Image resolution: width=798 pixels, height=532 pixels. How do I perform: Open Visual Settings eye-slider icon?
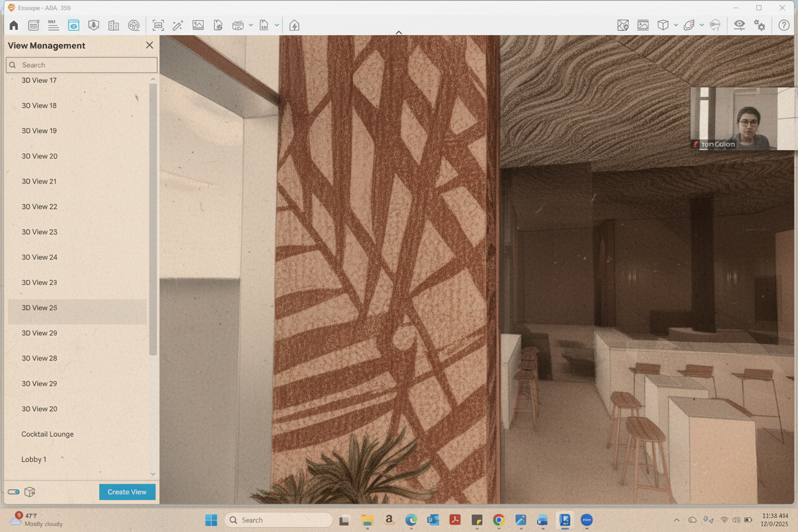739,26
